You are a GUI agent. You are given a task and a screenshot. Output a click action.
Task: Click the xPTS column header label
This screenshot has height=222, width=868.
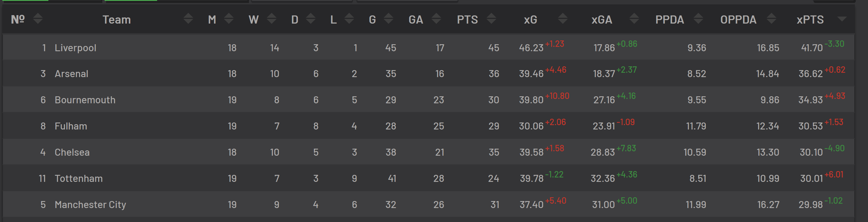point(810,19)
